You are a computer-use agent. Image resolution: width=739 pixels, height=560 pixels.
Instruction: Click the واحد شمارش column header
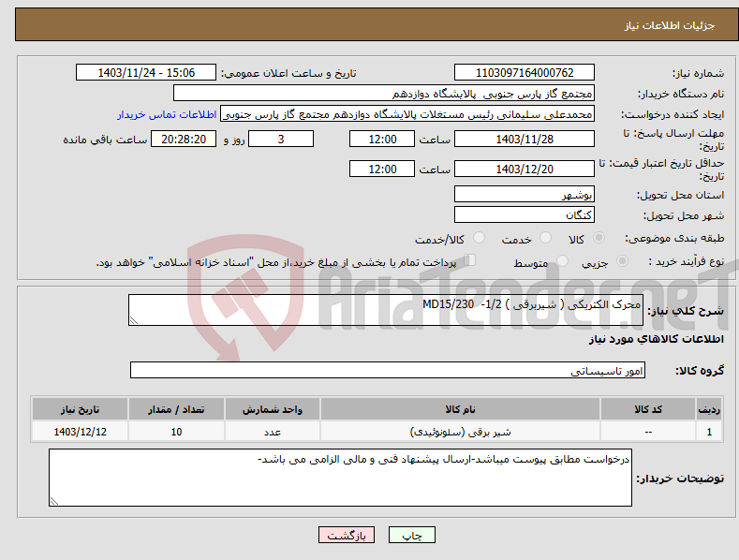click(273, 409)
